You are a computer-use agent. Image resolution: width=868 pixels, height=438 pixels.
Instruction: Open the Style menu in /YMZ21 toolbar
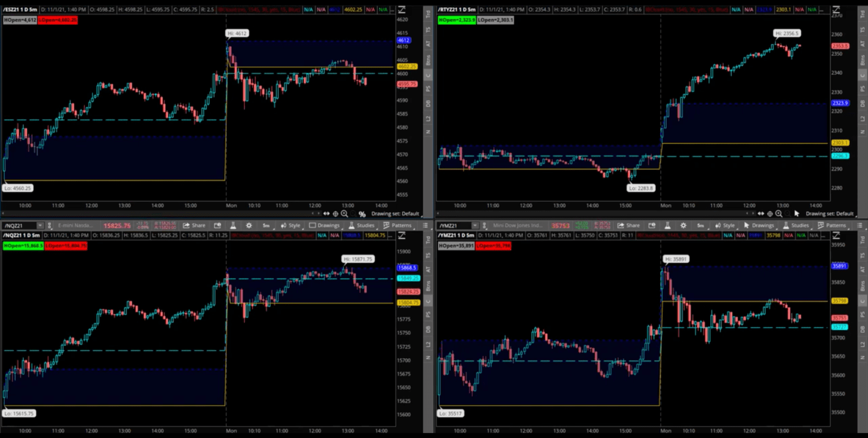pos(725,225)
